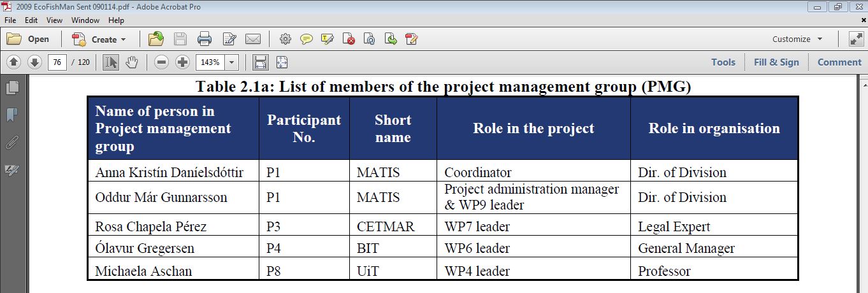Open preferences with the gear icon
This screenshot has width=868, height=293.
(x=286, y=39)
